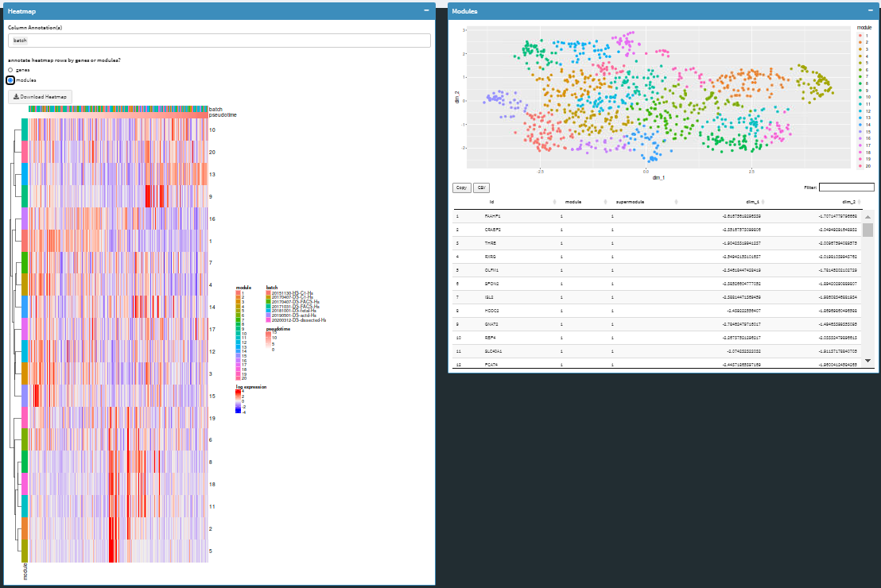Click batch legend swatch for 20181001-DS-fetal-Hs
The width and height of the screenshot is (881, 588).
click(x=269, y=311)
